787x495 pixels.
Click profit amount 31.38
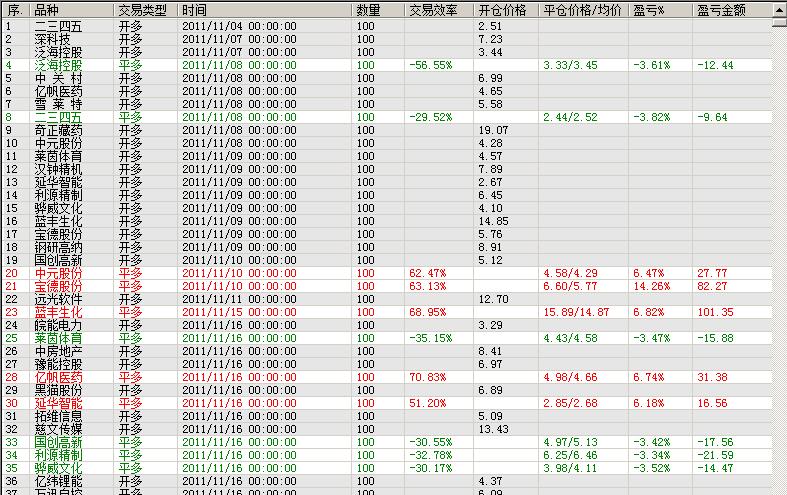tap(712, 378)
